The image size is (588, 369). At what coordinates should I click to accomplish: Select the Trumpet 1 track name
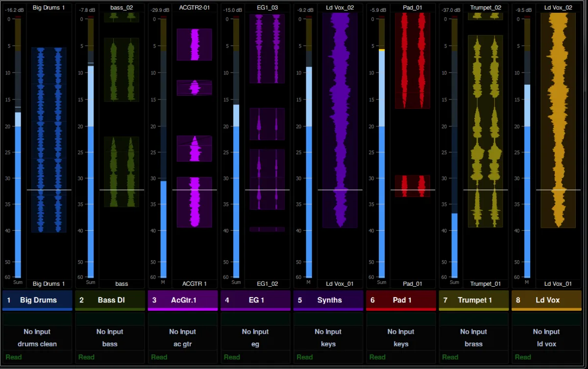pyautogui.click(x=475, y=300)
